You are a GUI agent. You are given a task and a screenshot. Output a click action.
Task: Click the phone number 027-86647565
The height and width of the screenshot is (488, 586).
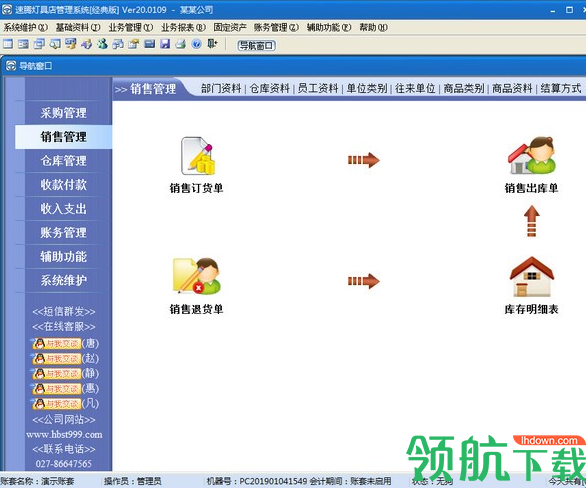(64, 464)
